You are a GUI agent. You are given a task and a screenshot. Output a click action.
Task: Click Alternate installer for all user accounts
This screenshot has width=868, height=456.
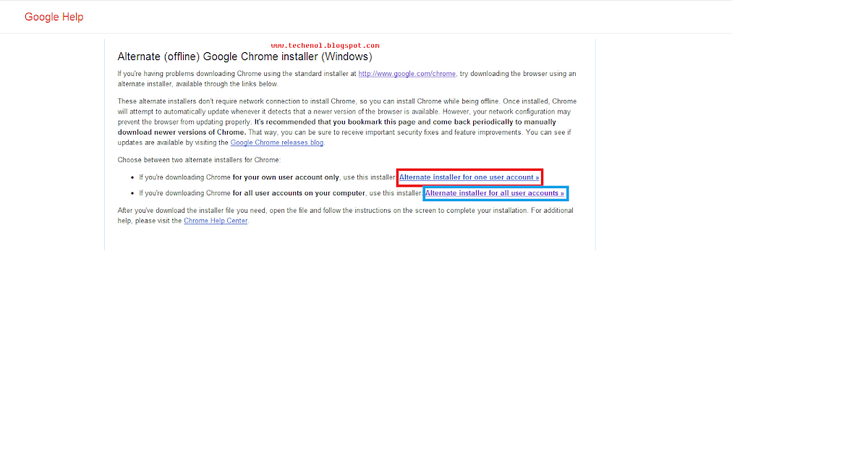[495, 193]
